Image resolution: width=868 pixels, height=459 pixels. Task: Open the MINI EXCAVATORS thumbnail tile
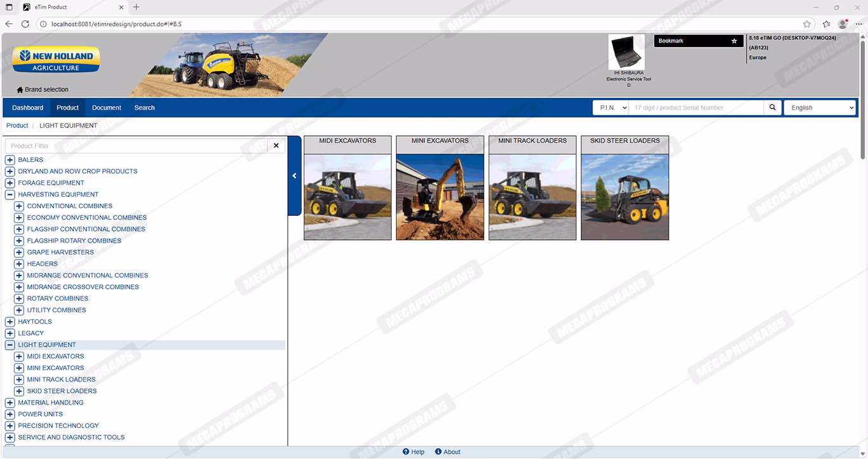(x=440, y=189)
